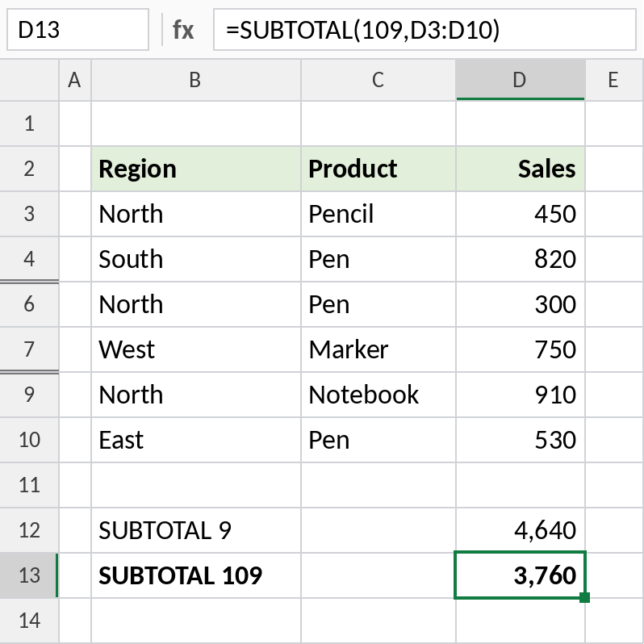The height and width of the screenshot is (644, 644).
Task: Select column B header
Action: click(196, 80)
